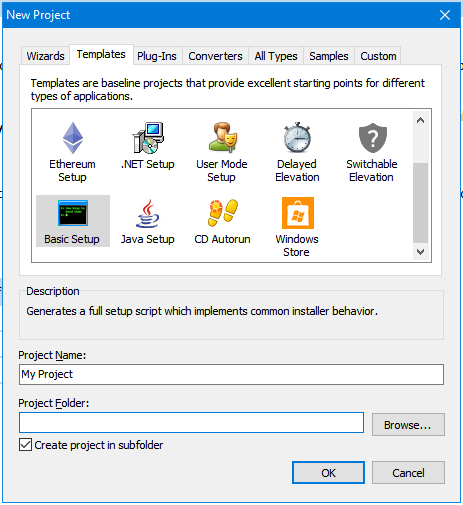This screenshot has height=505, width=463.
Task: Select the Basic Setup template
Action: coord(73,221)
